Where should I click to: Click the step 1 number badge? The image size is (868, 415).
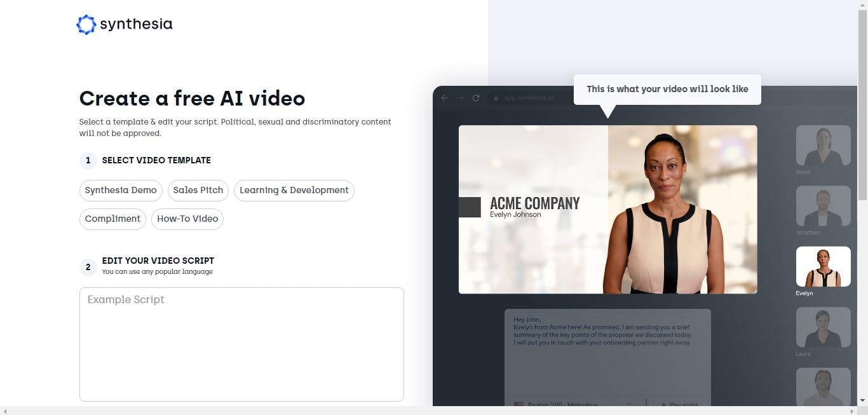[88, 160]
